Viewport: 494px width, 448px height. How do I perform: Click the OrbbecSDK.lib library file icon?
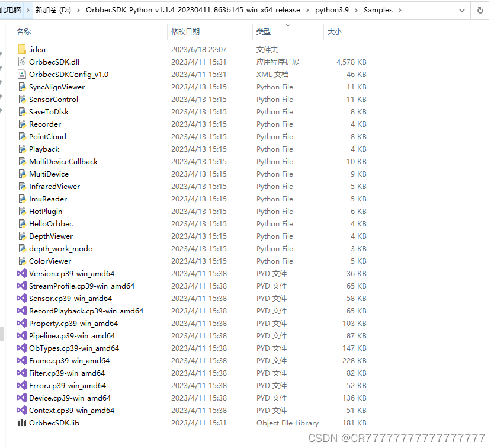pos(22,423)
